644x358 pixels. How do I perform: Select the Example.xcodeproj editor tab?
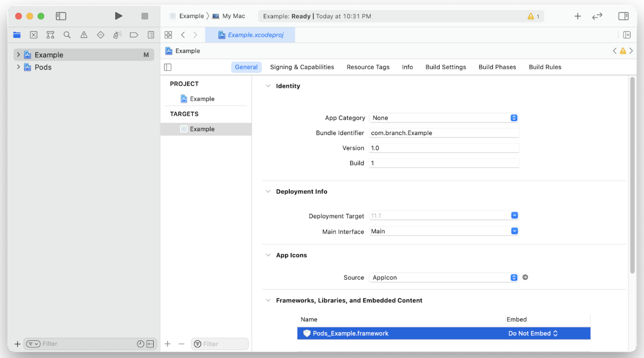click(250, 35)
